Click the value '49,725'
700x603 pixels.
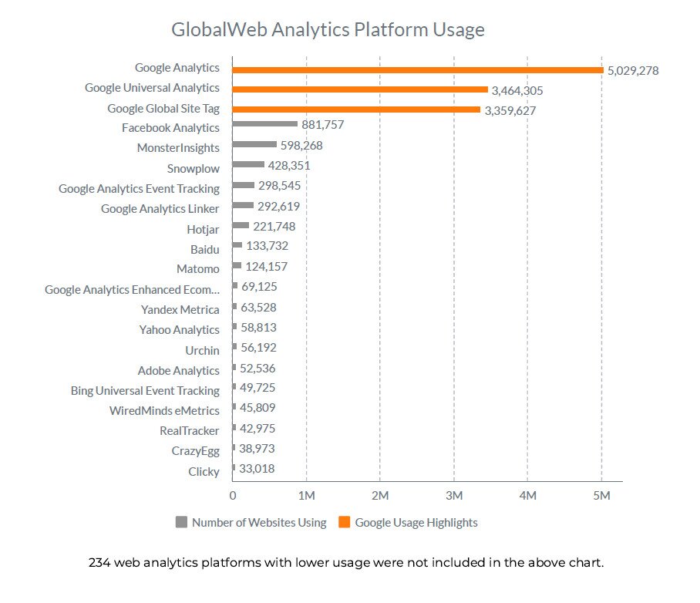click(257, 388)
